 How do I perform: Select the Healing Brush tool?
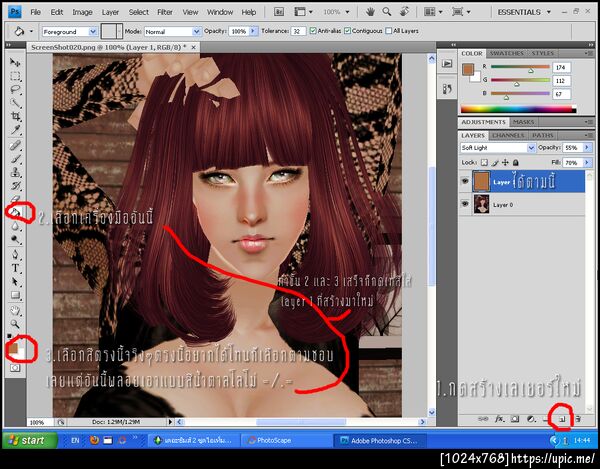click(15, 145)
